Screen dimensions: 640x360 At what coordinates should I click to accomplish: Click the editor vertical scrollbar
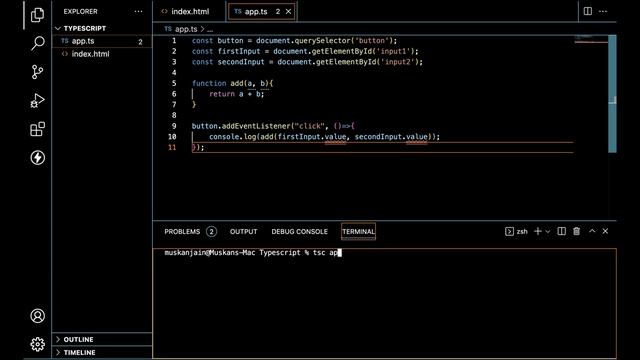tap(612, 94)
